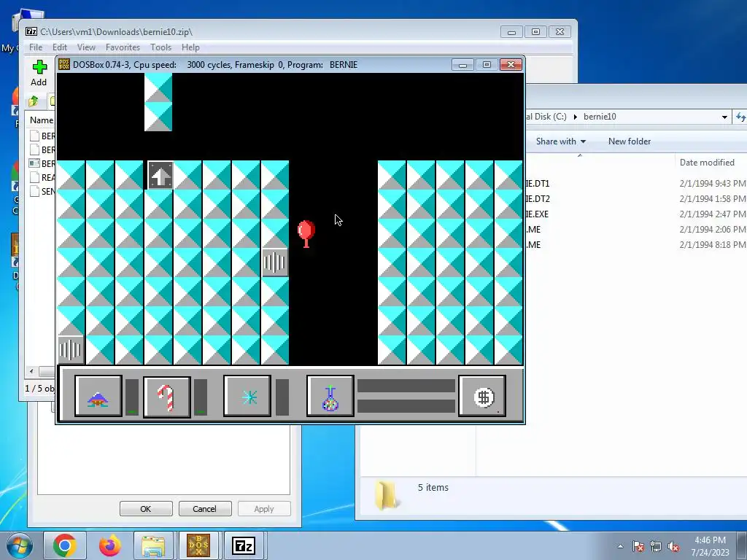Expand the Explorer address bar dropdown arrow
This screenshot has height=560, width=747.
[724, 117]
